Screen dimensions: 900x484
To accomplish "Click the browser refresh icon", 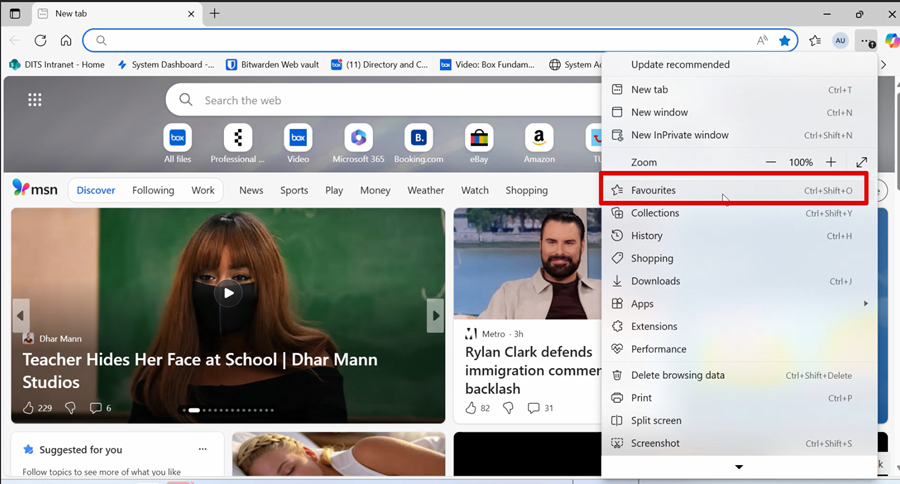I will [x=40, y=41].
